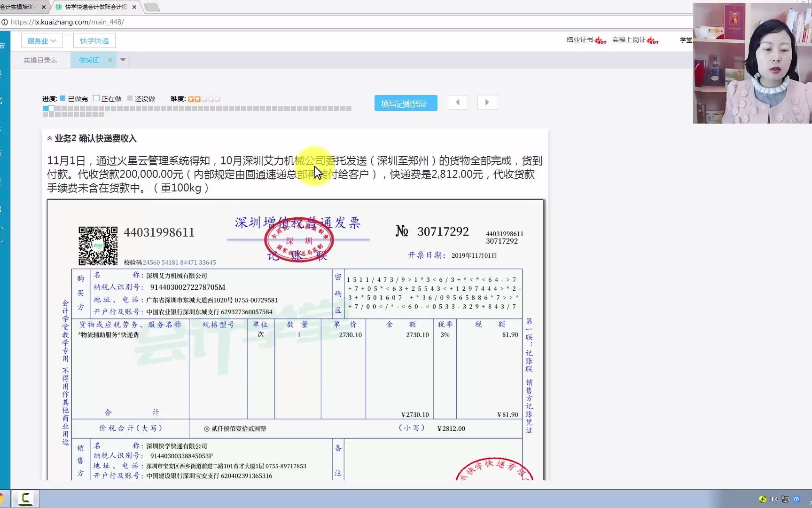Open the 服务业 dropdown
The width and height of the screenshot is (812, 508).
pyautogui.click(x=42, y=41)
